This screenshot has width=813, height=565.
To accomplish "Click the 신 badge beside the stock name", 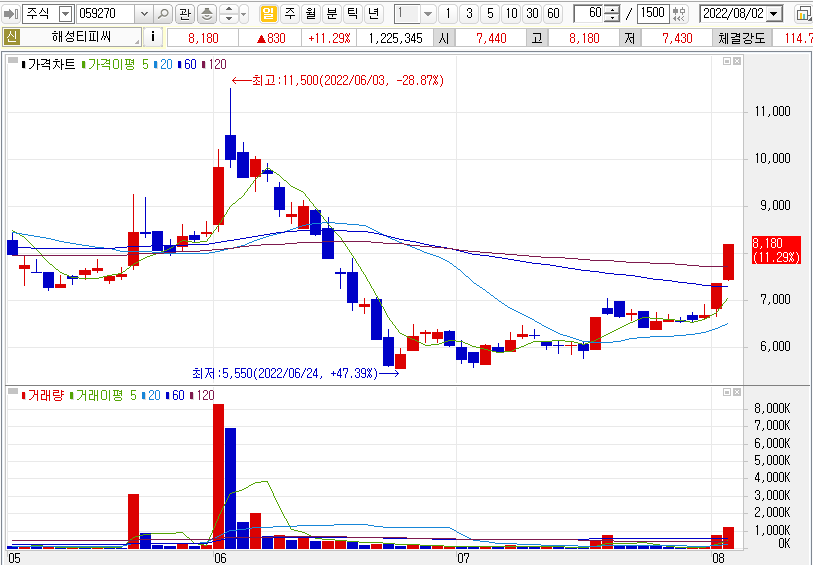I will click(11, 37).
